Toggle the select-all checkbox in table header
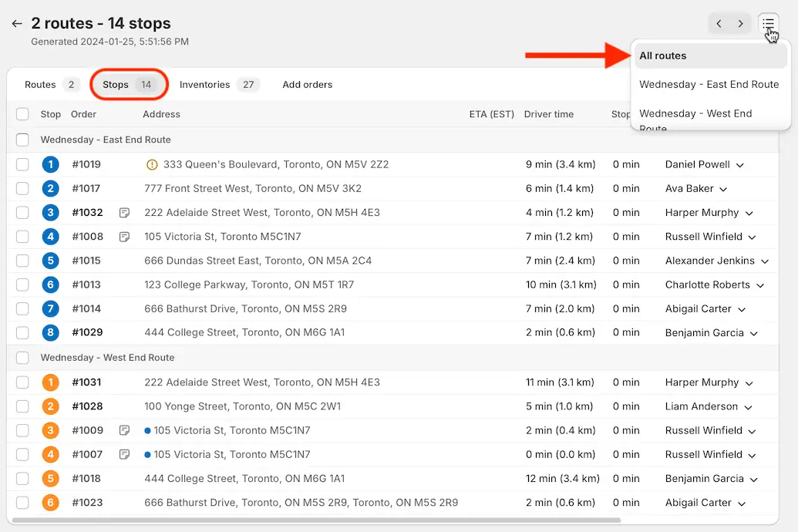The image size is (798, 532). 22,114
